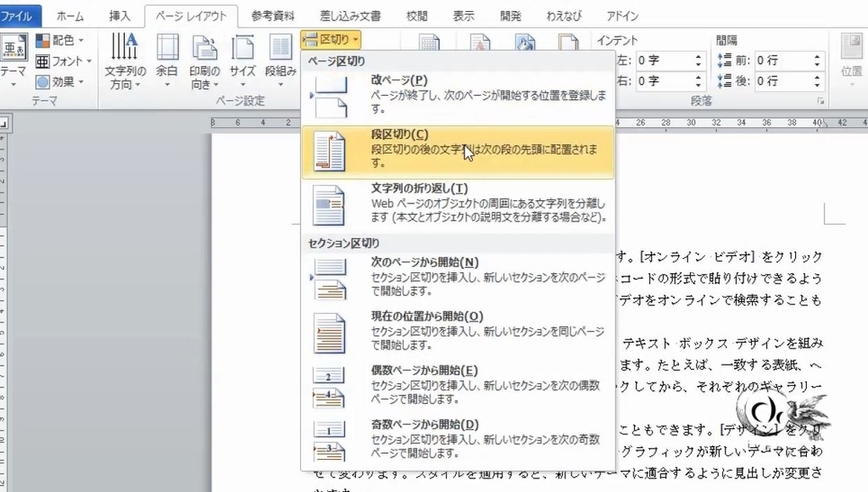Switch to the ホーム tab

tap(70, 16)
